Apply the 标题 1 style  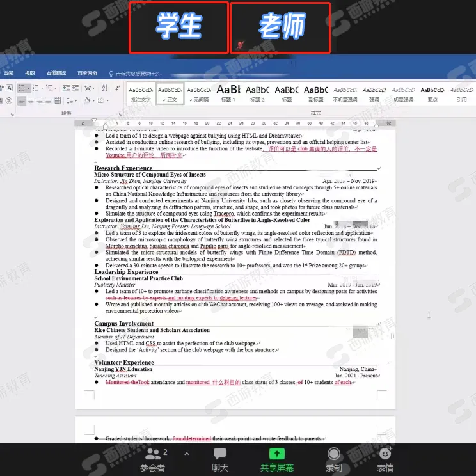[x=228, y=94]
